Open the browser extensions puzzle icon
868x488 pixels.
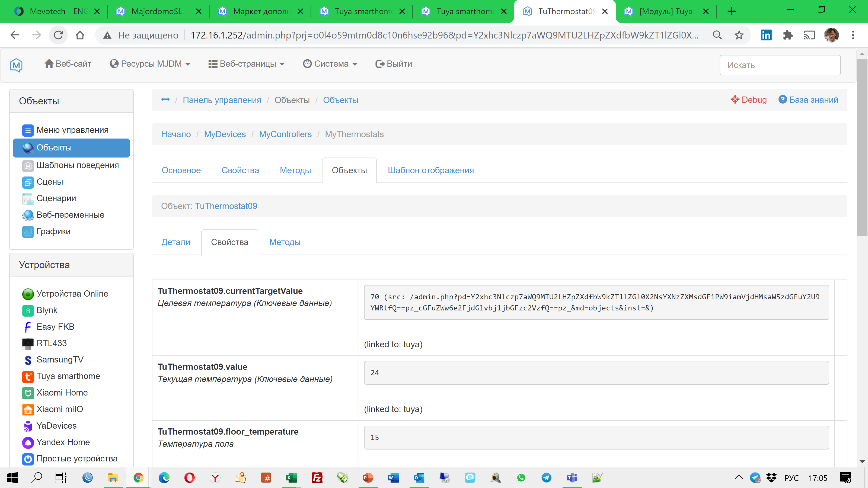(x=787, y=35)
